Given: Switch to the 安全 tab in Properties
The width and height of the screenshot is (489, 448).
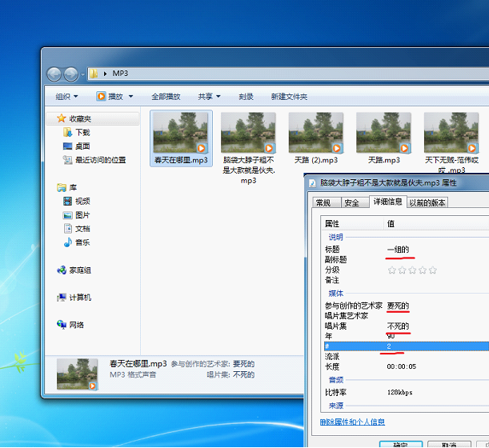Looking at the screenshot, I should pos(354,203).
